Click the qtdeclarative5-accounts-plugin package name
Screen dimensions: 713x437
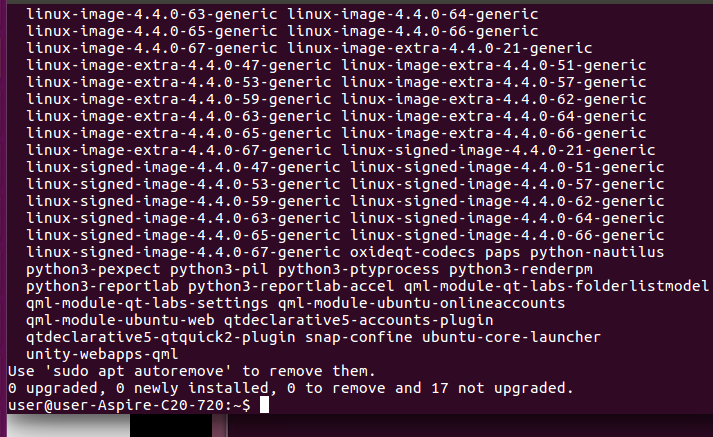pos(359,321)
